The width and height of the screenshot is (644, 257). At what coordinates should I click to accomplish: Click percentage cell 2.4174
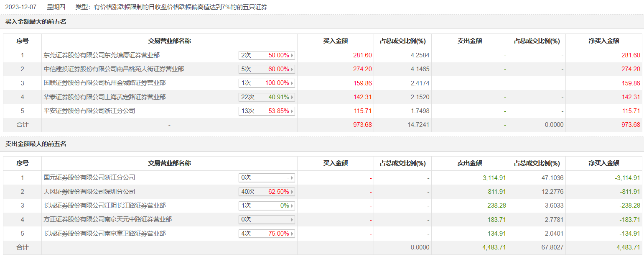(420, 83)
